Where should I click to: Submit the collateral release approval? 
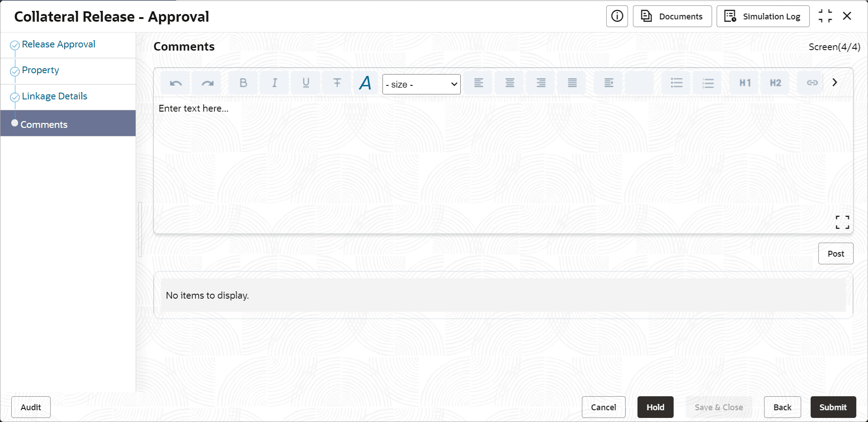(x=833, y=407)
